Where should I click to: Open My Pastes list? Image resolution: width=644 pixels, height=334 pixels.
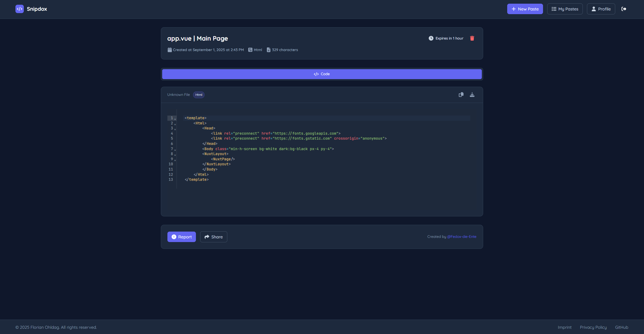click(565, 9)
